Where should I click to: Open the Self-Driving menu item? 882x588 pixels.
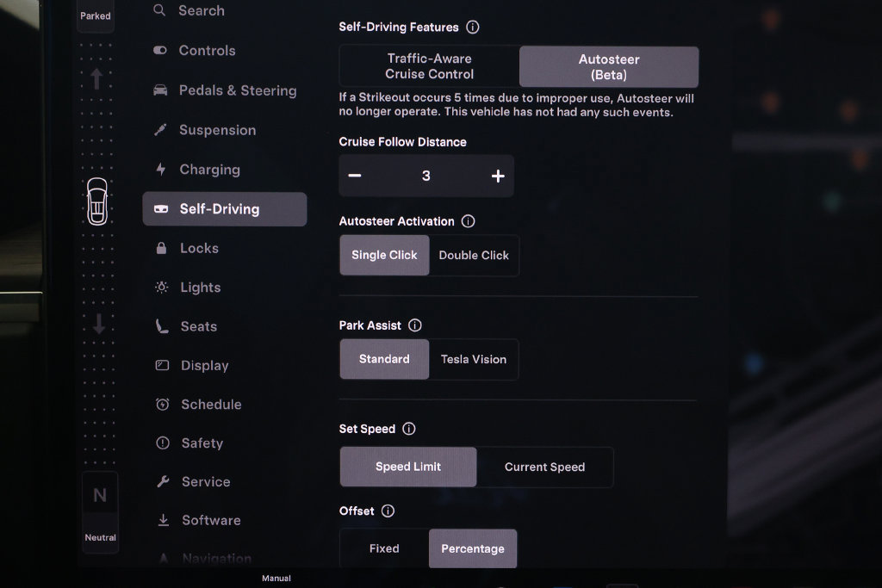tap(225, 209)
